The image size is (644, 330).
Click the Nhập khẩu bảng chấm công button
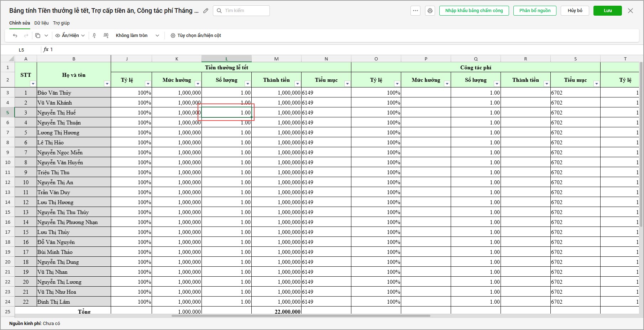474,11
